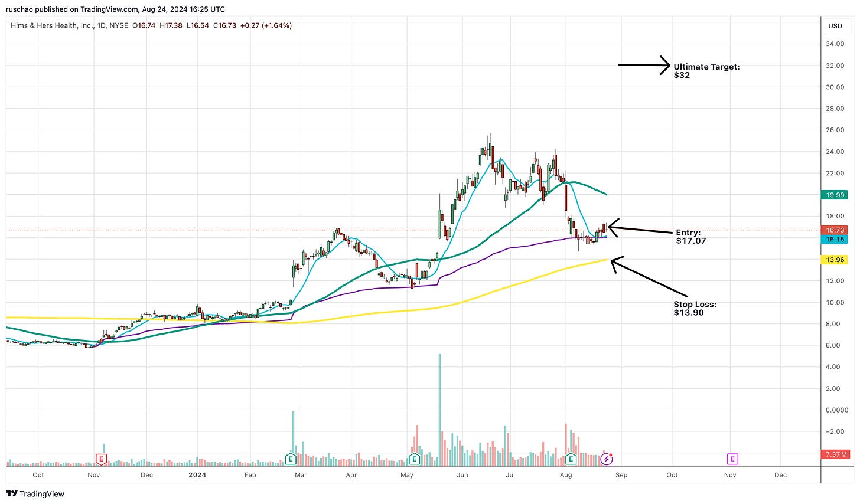Screen dimensions: 860x504
Task: Select the Ultimate Target: $32 text annotation
Action: (706, 71)
